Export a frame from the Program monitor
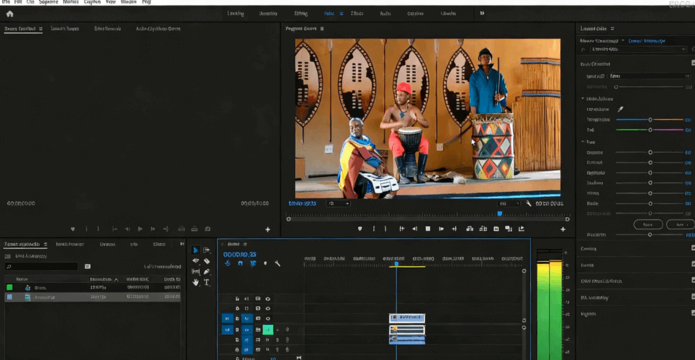The height and width of the screenshot is (360, 695). click(x=496, y=229)
